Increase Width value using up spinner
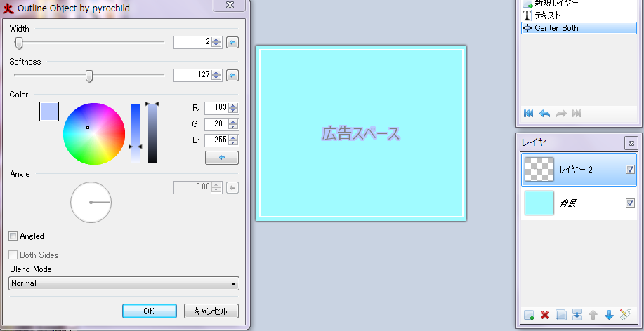The width and height of the screenshot is (644, 331). (216, 40)
